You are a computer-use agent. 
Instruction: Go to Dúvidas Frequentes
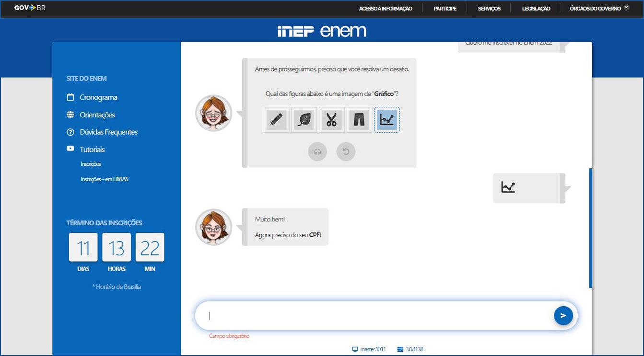108,132
